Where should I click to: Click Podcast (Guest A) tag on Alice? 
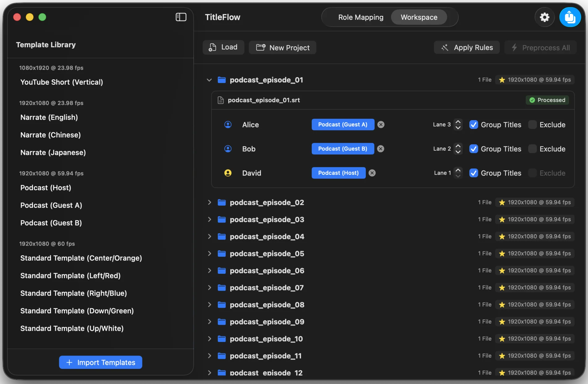[343, 124]
